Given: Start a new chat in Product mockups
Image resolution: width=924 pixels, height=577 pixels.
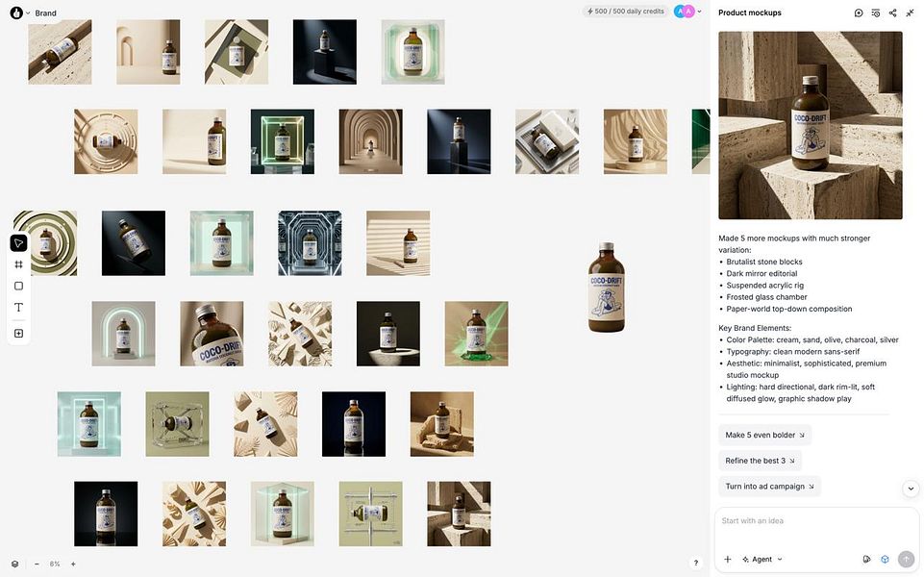Looking at the screenshot, I should (859, 13).
